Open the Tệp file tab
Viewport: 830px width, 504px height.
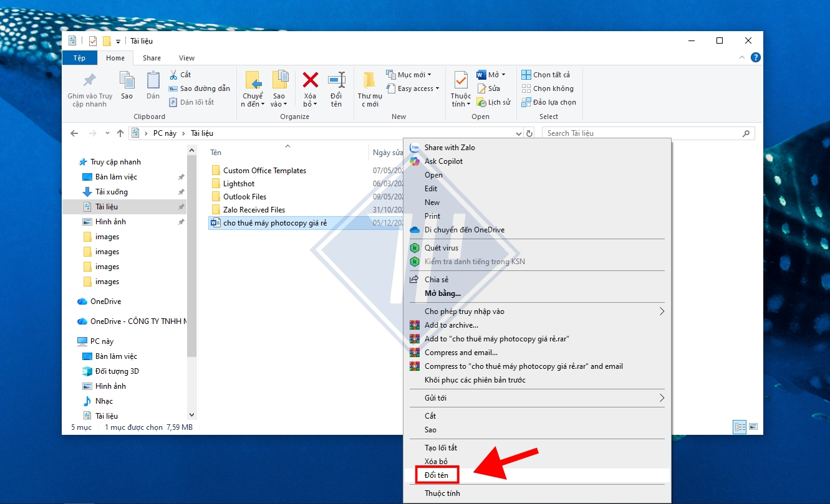[x=80, y=58]
